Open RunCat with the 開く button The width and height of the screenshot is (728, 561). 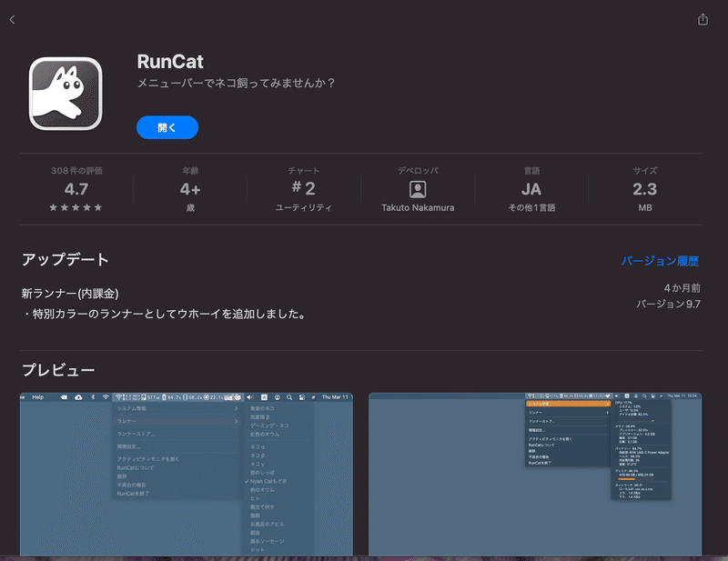[167, 127]
